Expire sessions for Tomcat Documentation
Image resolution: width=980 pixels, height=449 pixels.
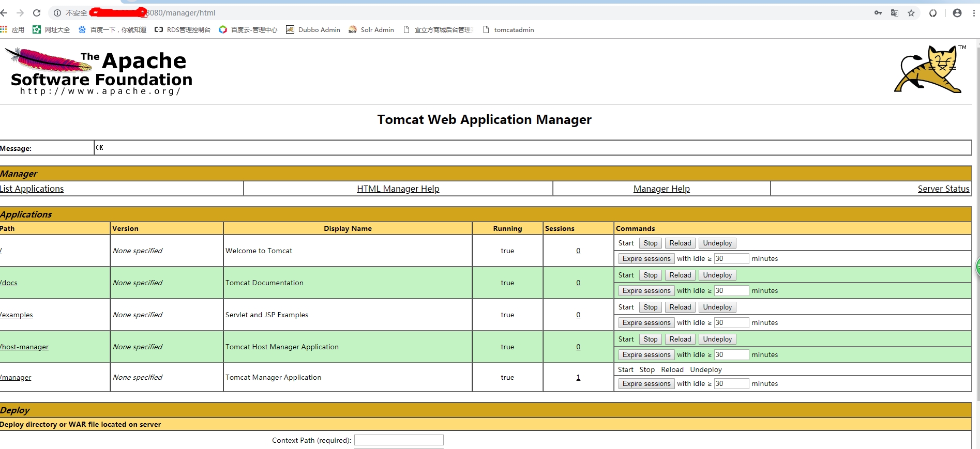[x=646, y=290]
